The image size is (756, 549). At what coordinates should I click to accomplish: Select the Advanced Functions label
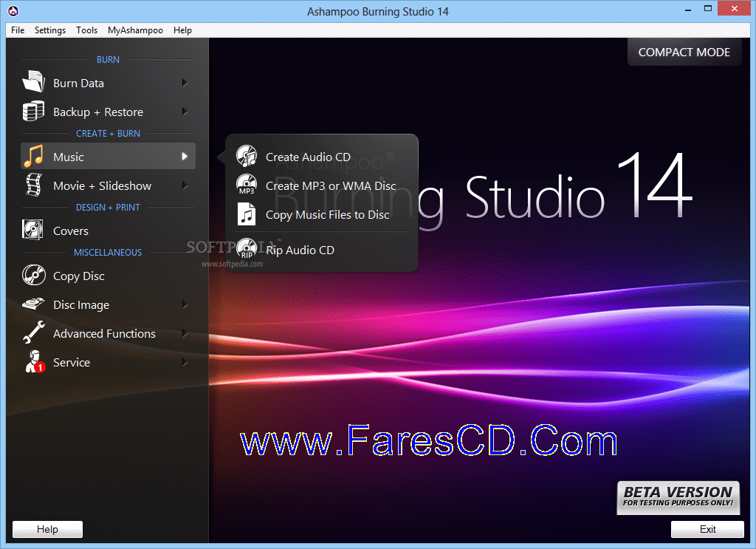(104, 333)
